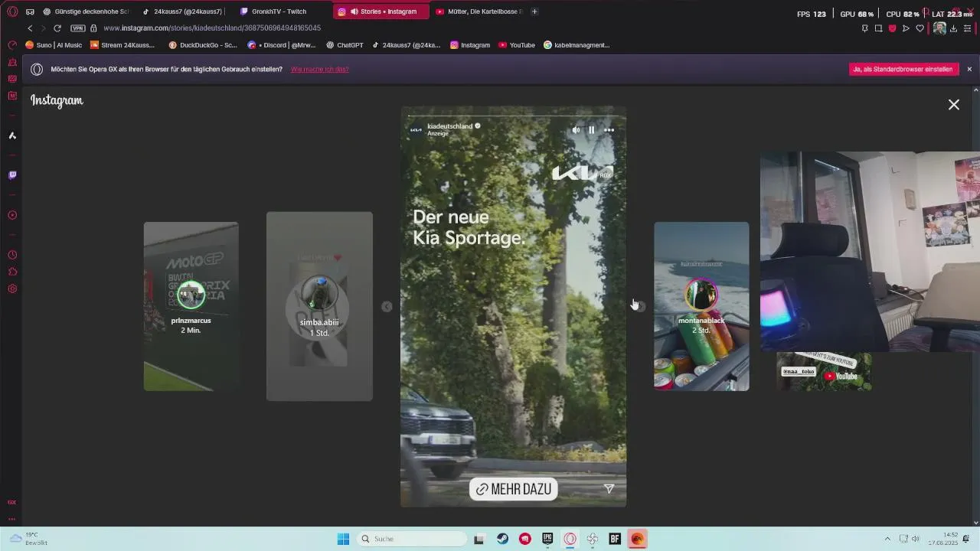Open the story's three-dot options menu
Viewport: 980px width, 551px height.
[x=609, y=130]
